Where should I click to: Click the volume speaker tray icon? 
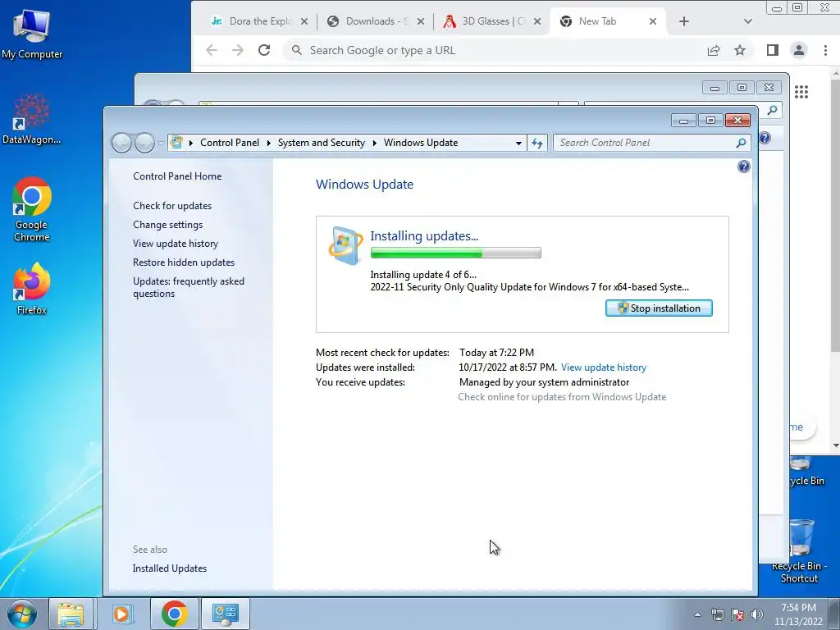pos(757,614)
